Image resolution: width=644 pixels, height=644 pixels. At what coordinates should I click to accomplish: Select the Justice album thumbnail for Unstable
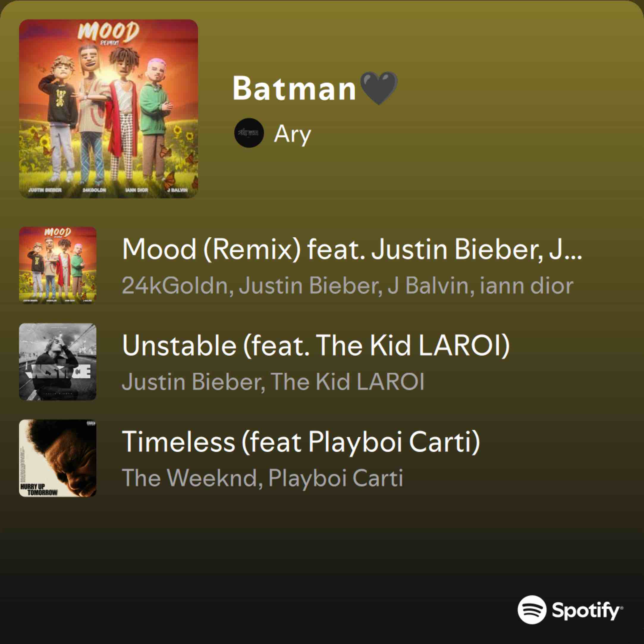[x=58, y=362]
